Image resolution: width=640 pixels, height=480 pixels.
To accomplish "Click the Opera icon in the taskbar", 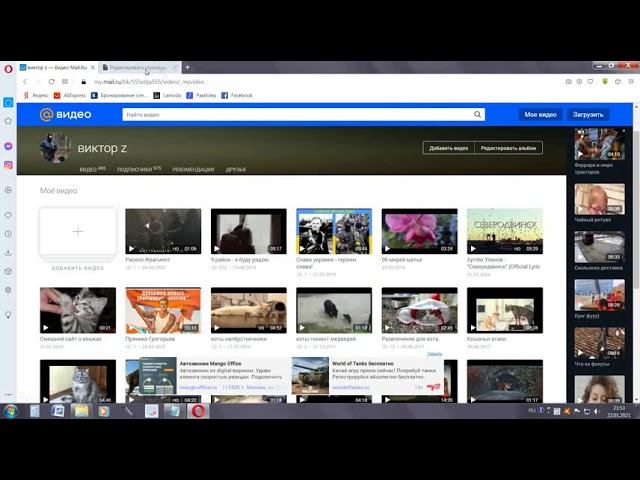I will click(x=198, y=411).
